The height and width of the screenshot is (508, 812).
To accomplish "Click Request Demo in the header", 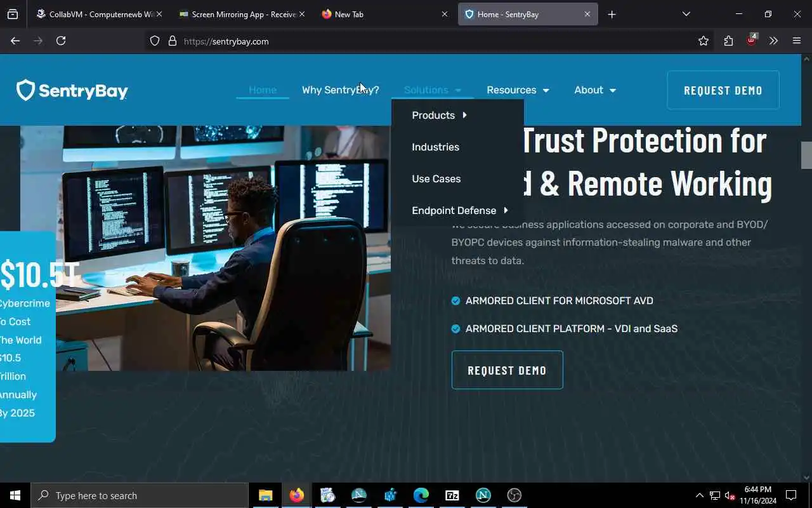I will click(723, 90).
